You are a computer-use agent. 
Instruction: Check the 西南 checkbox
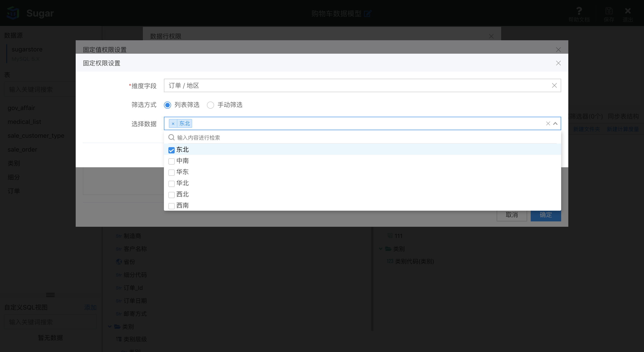172,206
